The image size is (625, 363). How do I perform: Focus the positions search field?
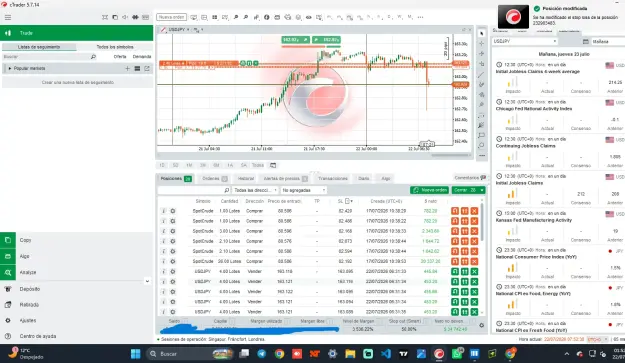tap(194, 190)
